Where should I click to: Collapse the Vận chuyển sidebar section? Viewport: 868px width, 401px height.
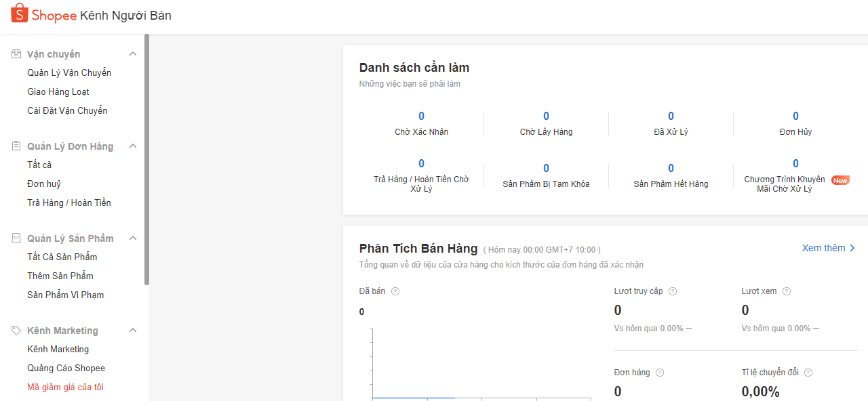point(133,54)
